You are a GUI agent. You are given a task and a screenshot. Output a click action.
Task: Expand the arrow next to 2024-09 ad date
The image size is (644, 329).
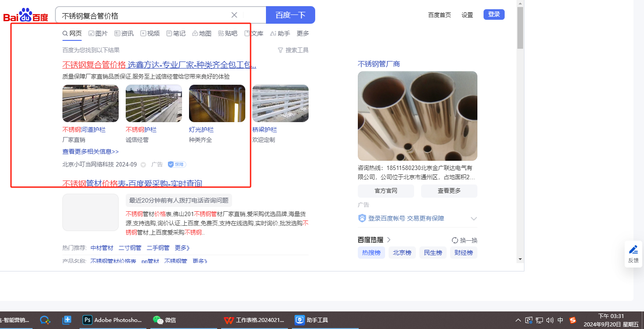(143, 165)
